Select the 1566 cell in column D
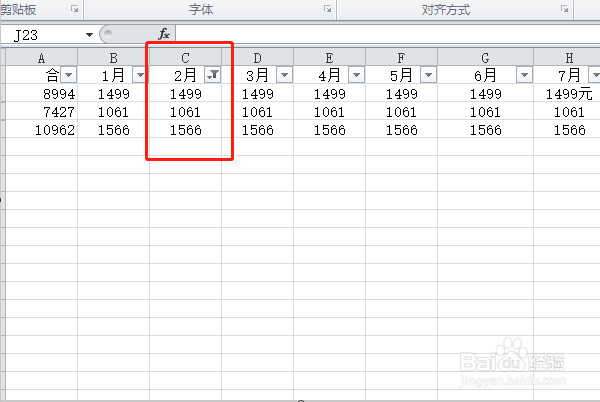600x402 pixels. (257, 129)
